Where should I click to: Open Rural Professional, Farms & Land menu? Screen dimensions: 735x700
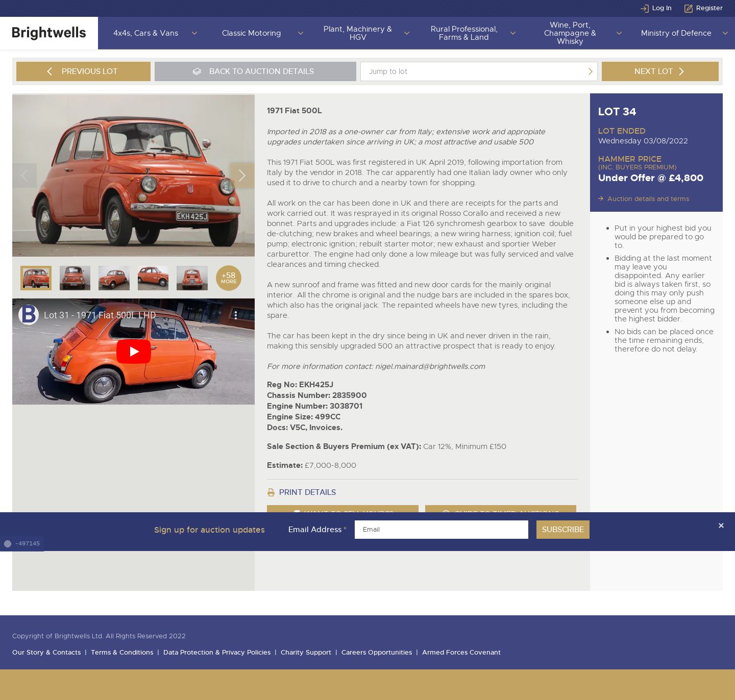pos(463,33)
